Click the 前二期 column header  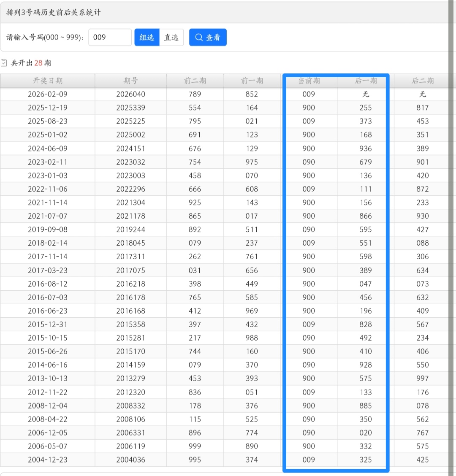195,81
